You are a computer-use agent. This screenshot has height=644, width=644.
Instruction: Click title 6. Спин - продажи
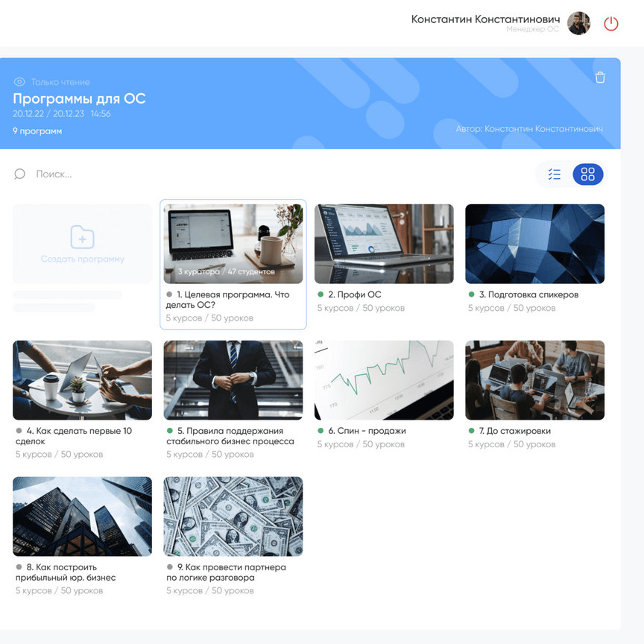[367, 431]
